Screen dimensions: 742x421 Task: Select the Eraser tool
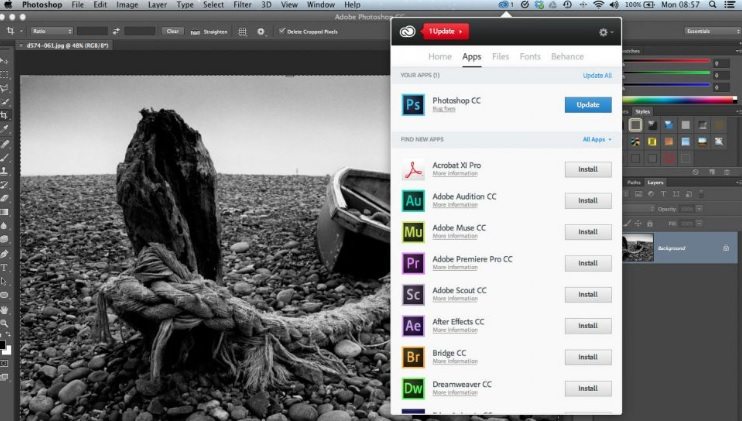pyautogui.click(x=4, y=198)
